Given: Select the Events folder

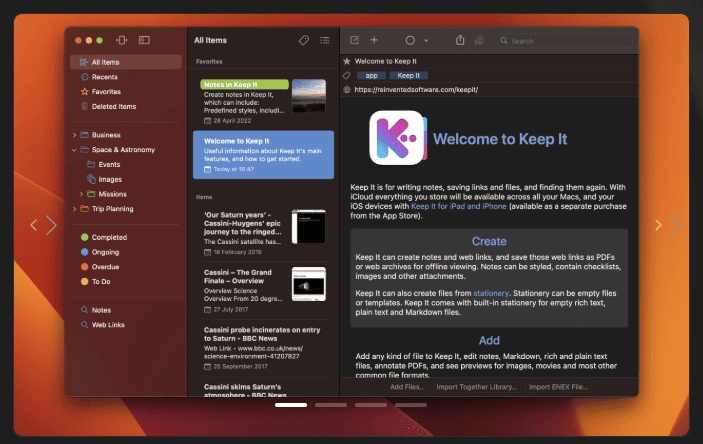Looking at the screenshot, I should coord(109,165).
